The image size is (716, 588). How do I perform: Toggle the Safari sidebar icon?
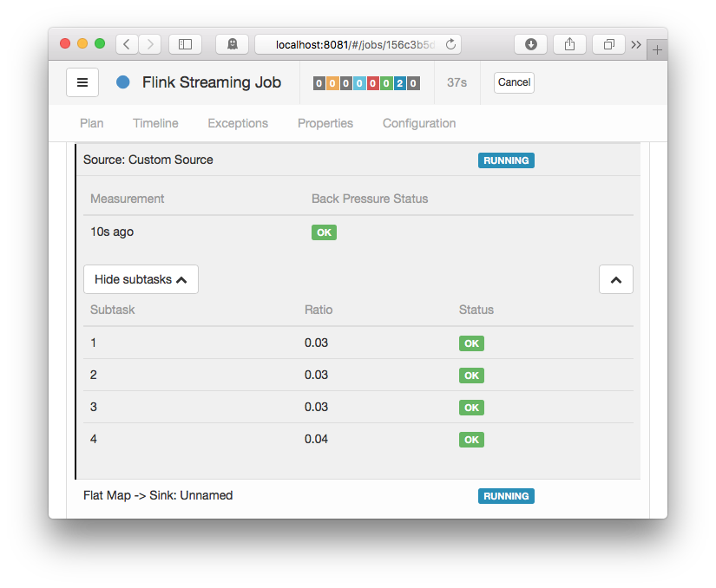(185, 44)
